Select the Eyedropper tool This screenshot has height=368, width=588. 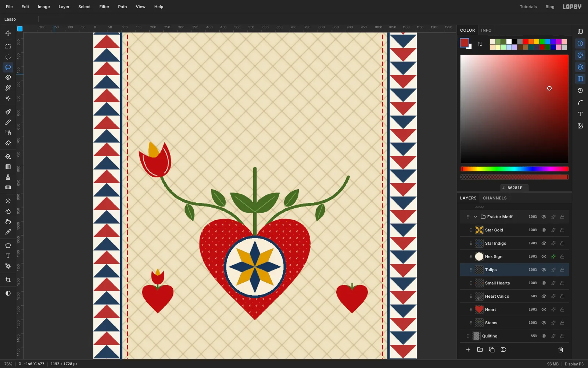click(8, 232)
